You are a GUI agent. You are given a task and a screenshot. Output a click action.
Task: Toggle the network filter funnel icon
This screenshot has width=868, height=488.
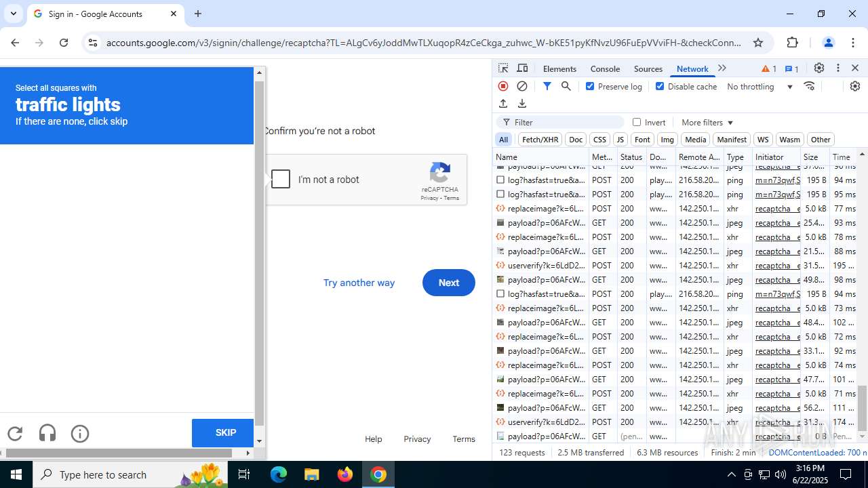tap(547, 86)
